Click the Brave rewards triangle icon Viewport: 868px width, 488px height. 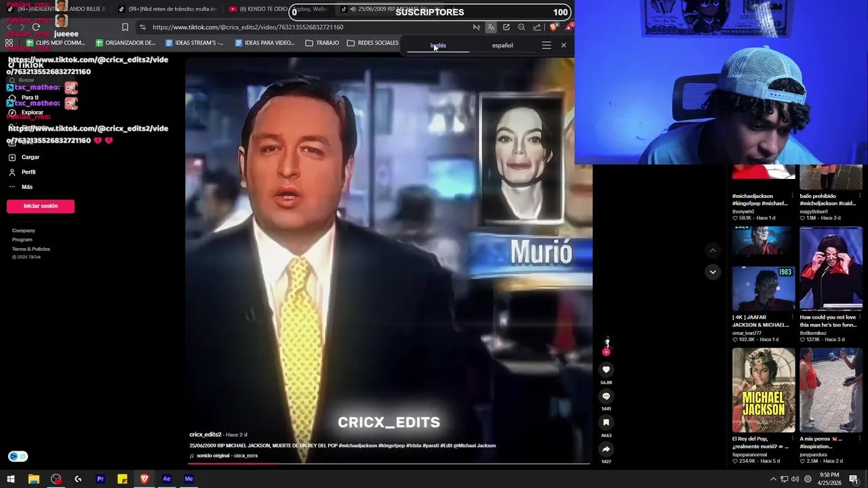pos(568,27)
